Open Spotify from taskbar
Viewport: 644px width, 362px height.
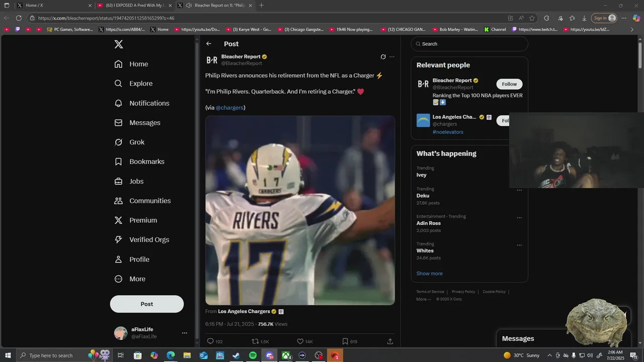pyautogui.click(x=253, y=355)
